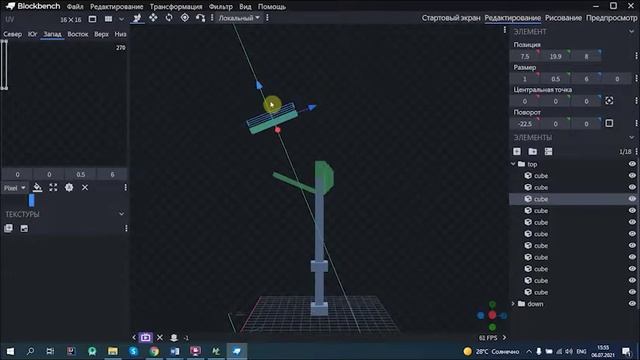Click the X icon below the viewport

pyautogui.click(x=160, y=338)
